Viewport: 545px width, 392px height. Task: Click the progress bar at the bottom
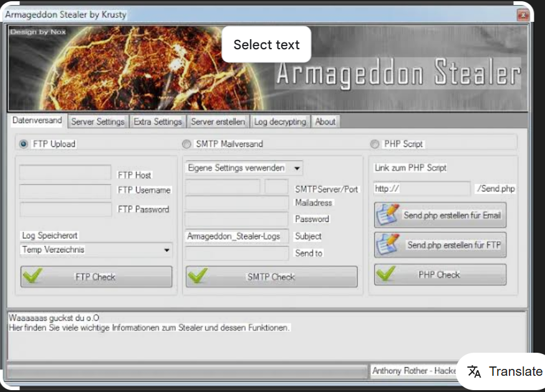(187, 371)
